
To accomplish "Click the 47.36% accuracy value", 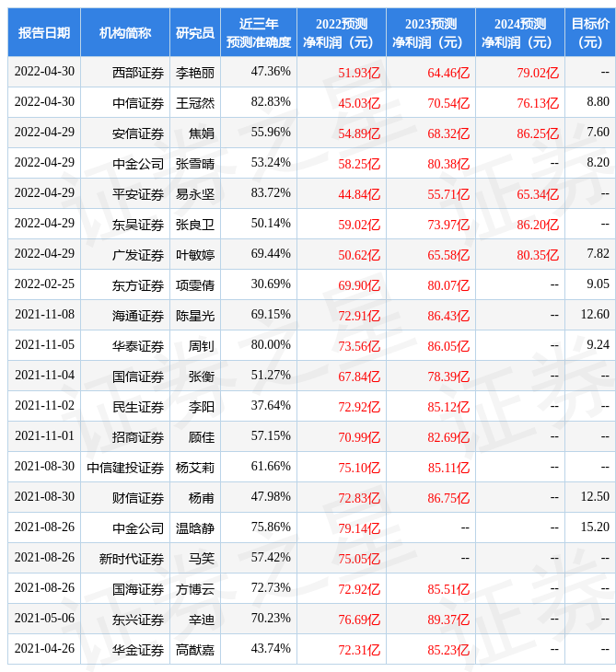I will [x=271, y=71].
